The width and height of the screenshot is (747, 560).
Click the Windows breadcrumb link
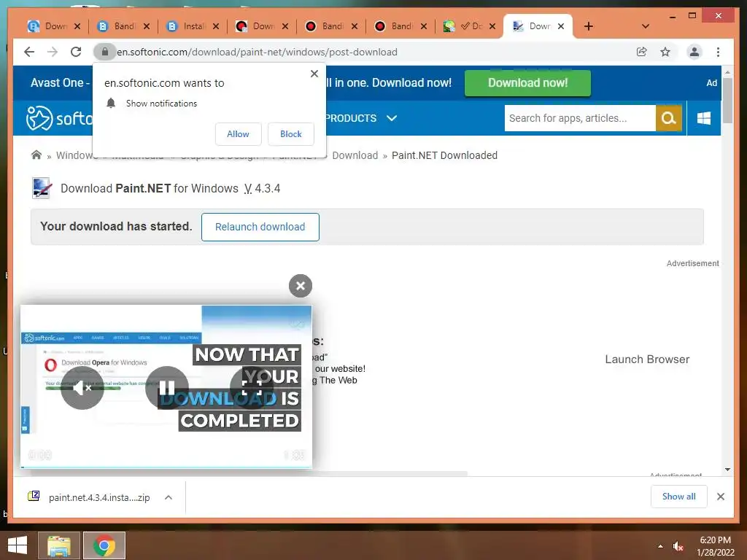click(75, 155)
